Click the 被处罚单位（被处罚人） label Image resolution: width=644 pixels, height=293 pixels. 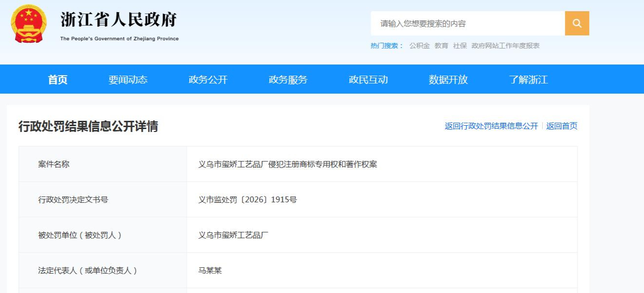pos(80,235)
